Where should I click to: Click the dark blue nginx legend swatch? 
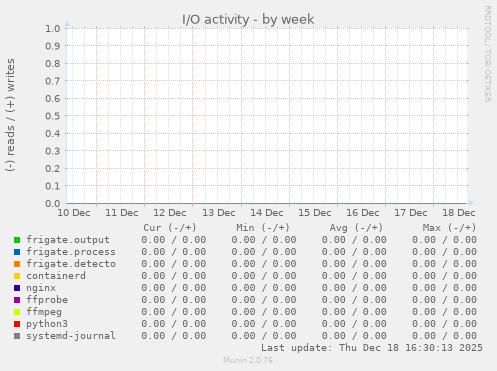click(x=17, y=288)
